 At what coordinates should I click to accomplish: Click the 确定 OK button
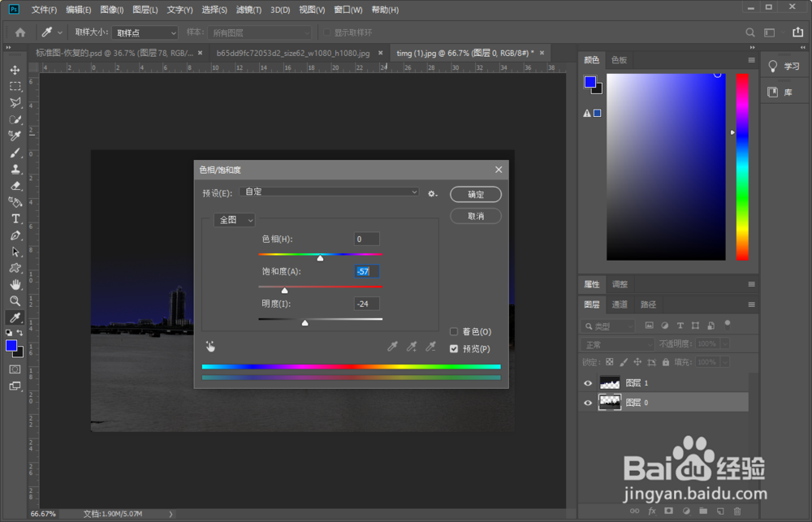click(x=476, y=194)
